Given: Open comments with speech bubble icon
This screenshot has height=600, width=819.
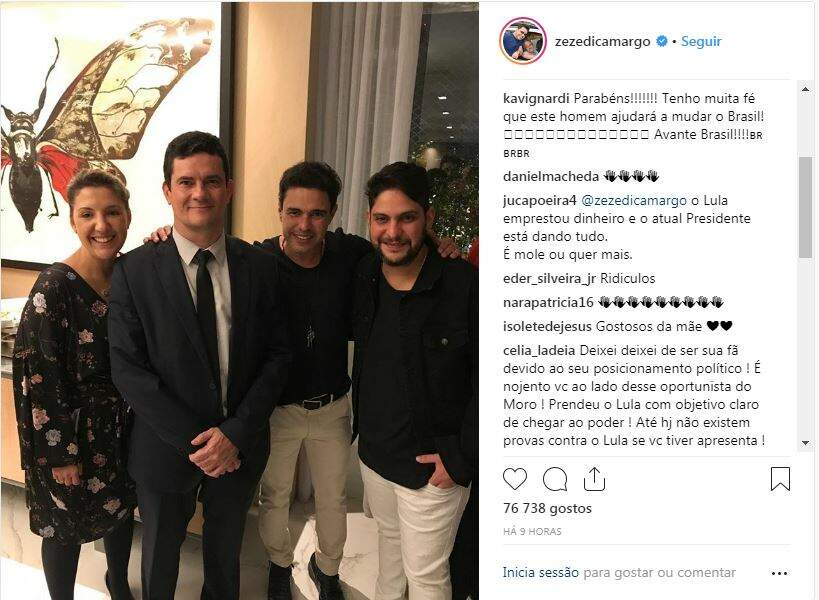Looking at the screenshot, I should coord(555,479).
